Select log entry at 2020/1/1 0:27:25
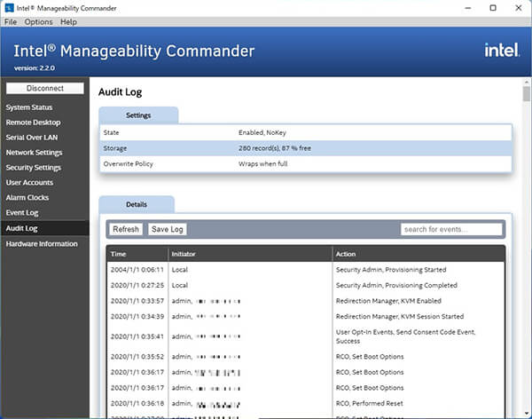The width and height of the screenshot is (532, 419). [306, 285]
